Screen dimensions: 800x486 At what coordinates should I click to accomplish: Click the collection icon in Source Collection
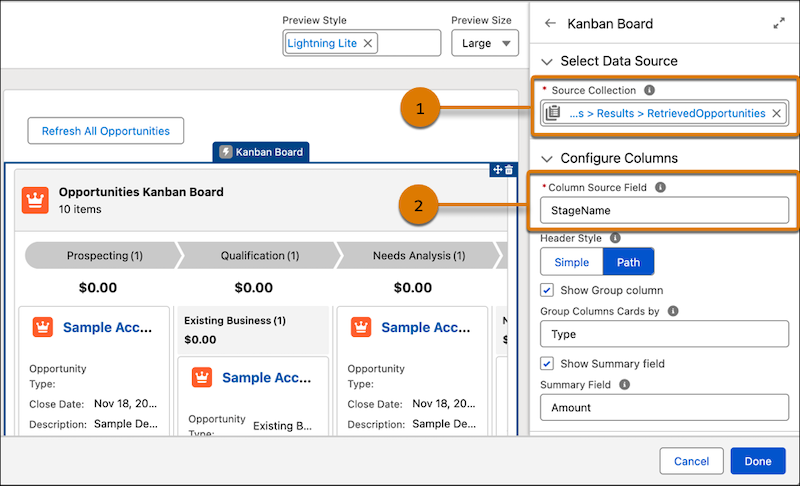pos(553,113)
